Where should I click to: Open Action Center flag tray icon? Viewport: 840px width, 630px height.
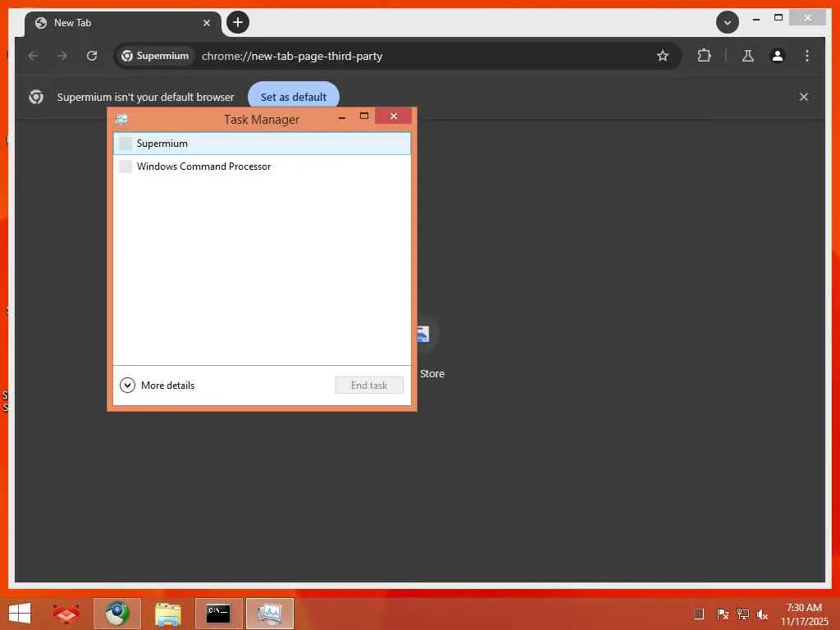tap(722, 614)
